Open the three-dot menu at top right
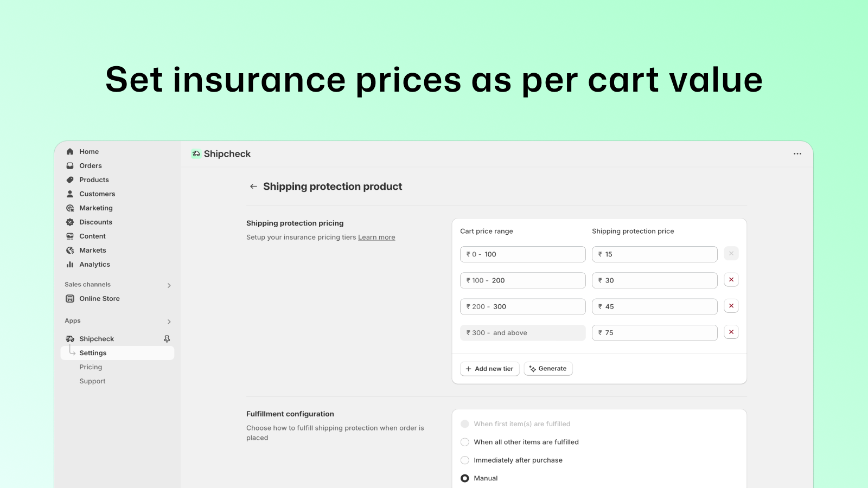This screenshot has width=868, height=488. 797,154
